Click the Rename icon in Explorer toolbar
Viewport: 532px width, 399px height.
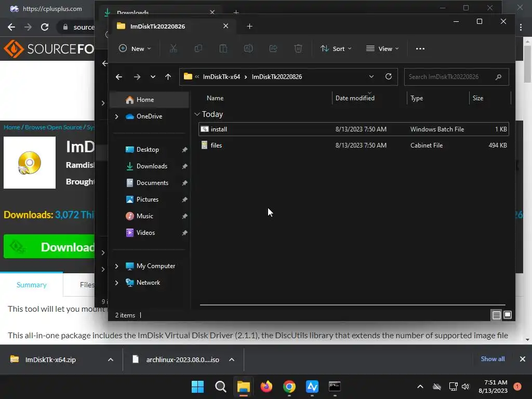(248, 48)
